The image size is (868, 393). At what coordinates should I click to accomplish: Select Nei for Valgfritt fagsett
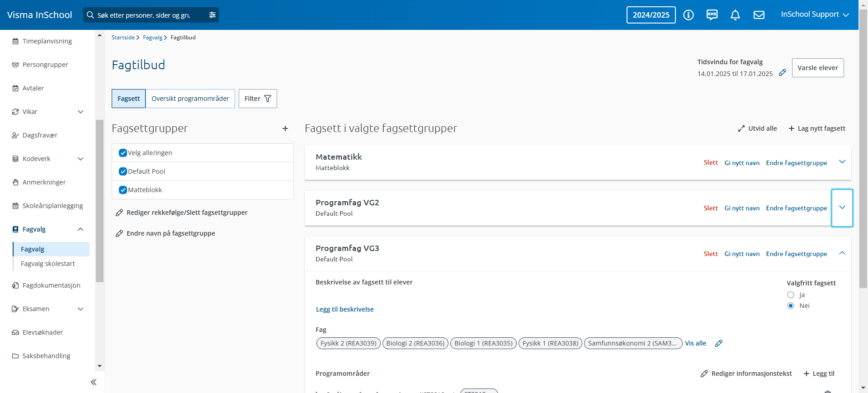coord(791,306)
